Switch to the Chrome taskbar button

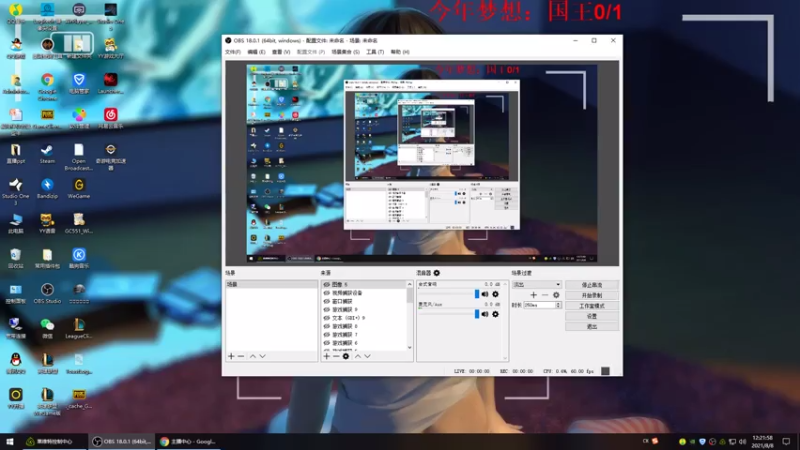(x=188, y=441)
